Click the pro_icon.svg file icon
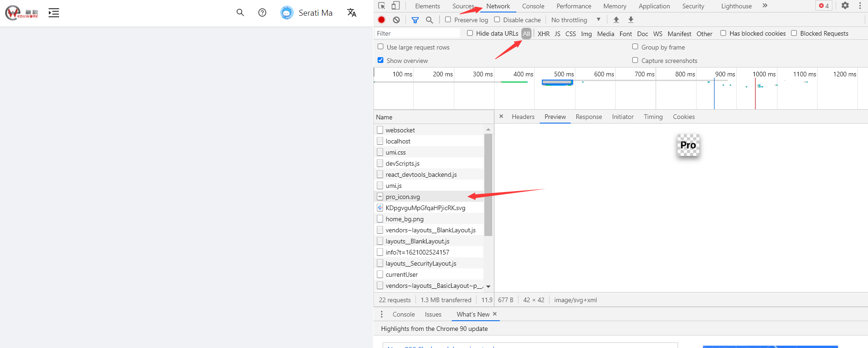This screenshot has height=348, width=868. [x=380, y=197]
